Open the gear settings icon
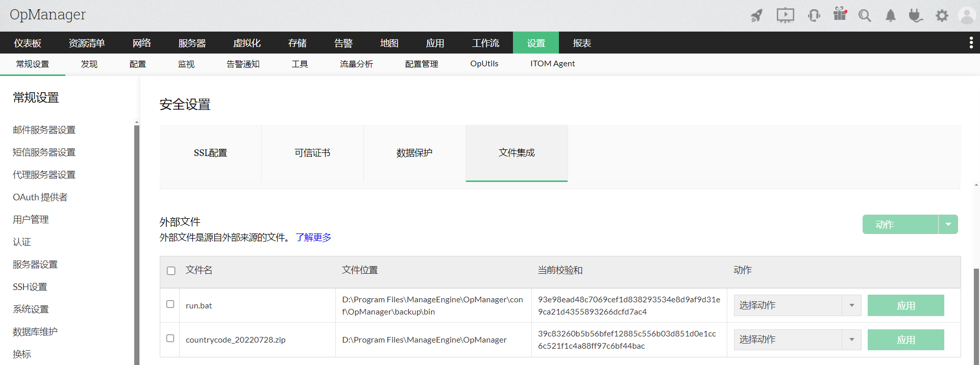Screen dimensions: 980x365 click(942, 16)
